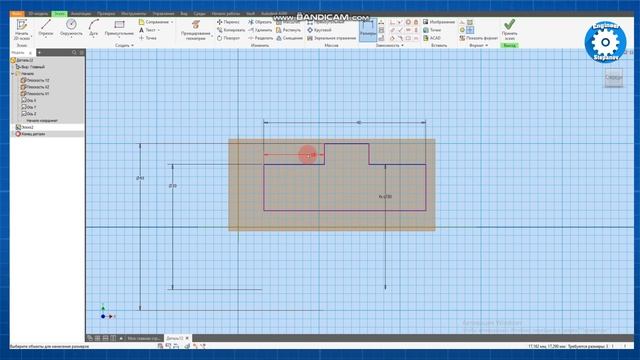
Task: Select the Смещение offset tool
Action: click(x=289, y=38)
